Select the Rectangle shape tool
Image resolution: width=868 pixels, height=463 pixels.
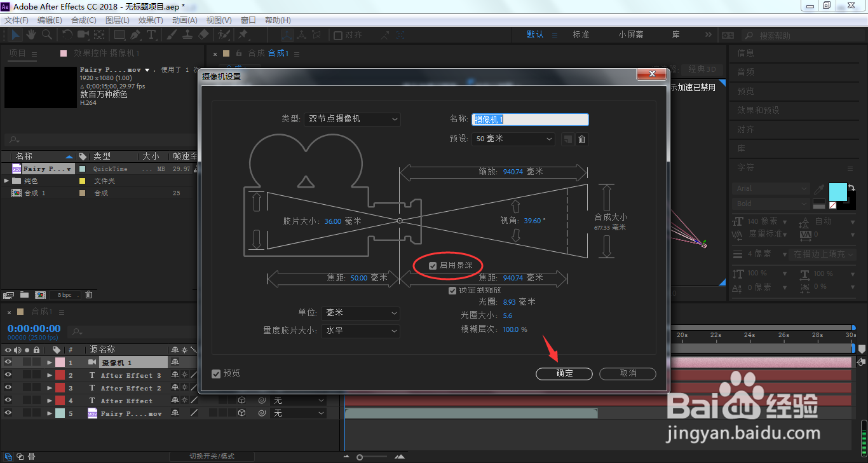[x=120, y=34]
